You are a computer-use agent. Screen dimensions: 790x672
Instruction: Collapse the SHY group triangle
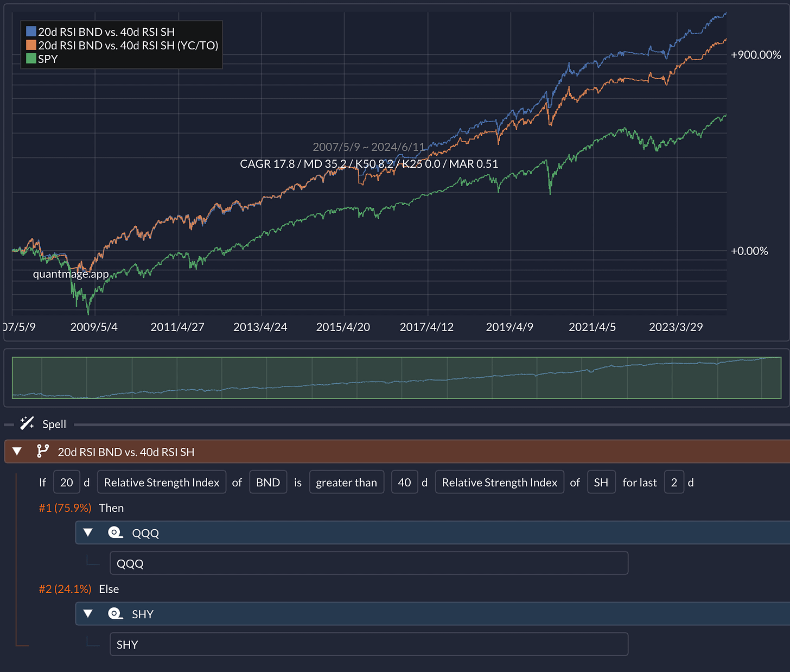point(88,613)
